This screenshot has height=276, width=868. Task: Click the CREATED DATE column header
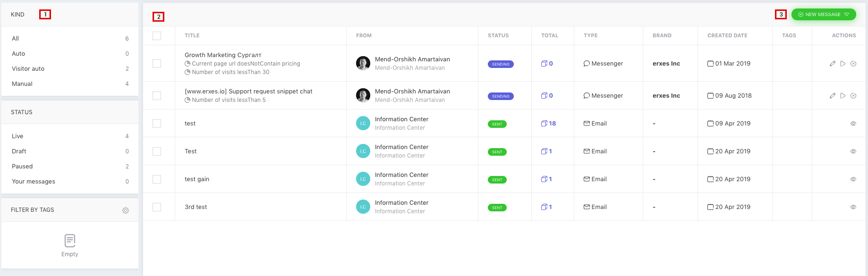click(x=727, y=36)
